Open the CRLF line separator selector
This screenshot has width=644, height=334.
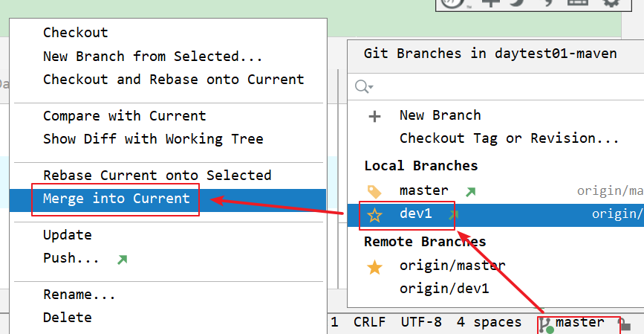pyautogui.click(x=369, y=323)
